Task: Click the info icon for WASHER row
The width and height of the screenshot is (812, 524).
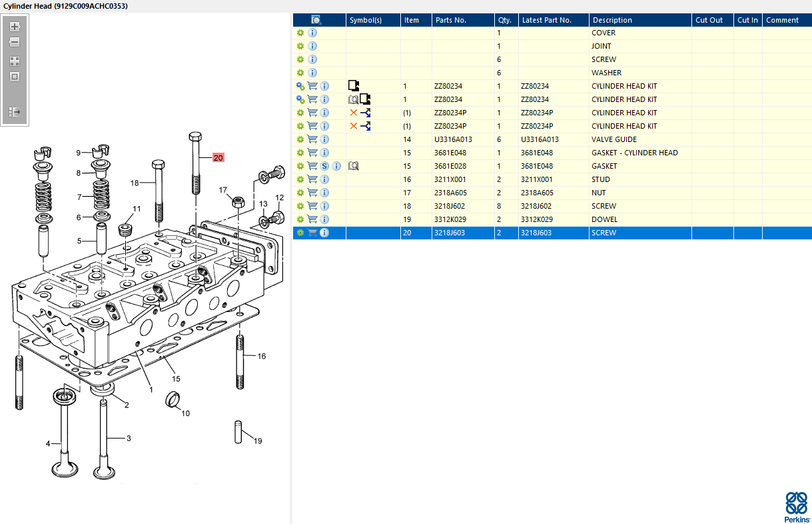Action: coord(312,73)
